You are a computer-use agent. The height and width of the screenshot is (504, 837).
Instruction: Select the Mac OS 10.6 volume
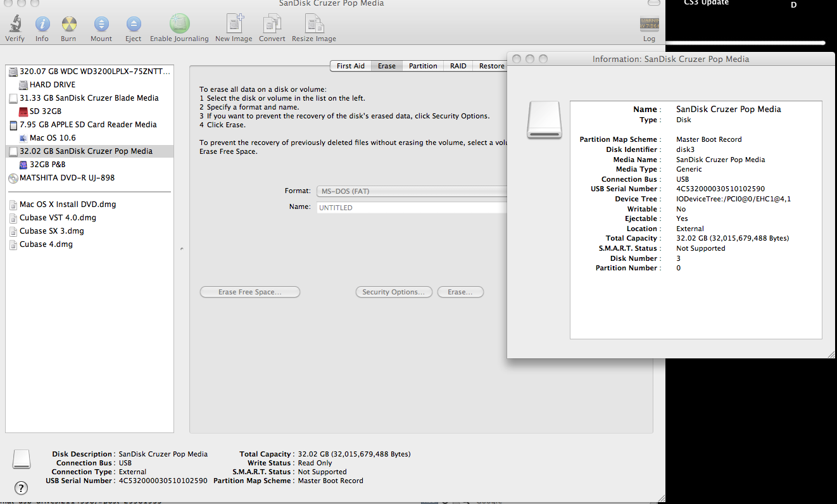click(89, 138)
